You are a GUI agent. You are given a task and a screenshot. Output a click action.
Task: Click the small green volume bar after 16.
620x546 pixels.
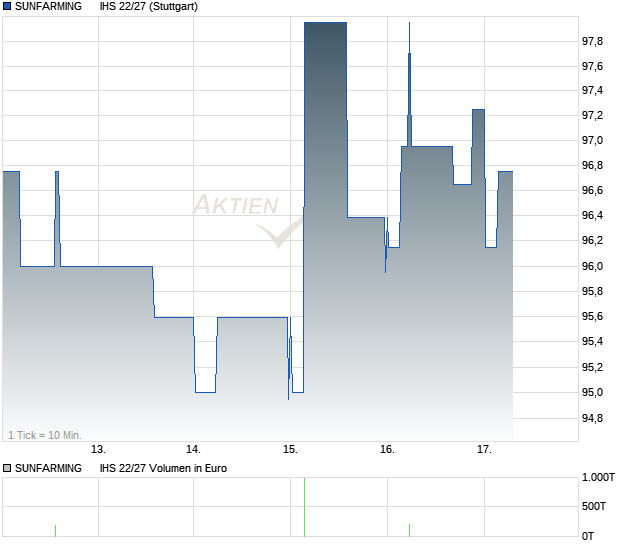(x=409, y=531)
